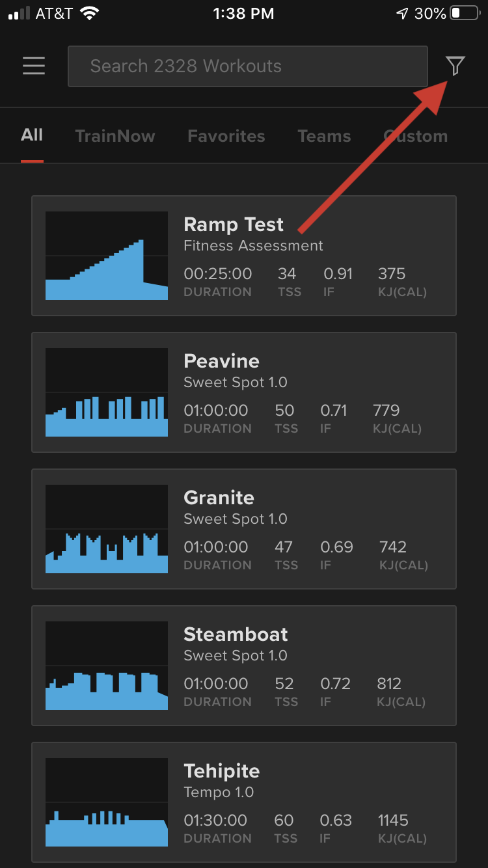Switch to the TrainNow tab
This screenshot has width=488, height=868.
click(x=115, y=136)
